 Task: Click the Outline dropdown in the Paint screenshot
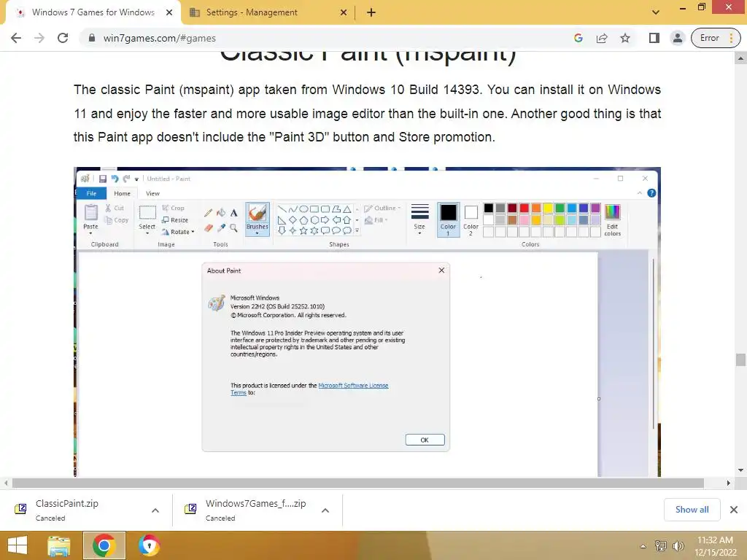(x=382, y=208)
